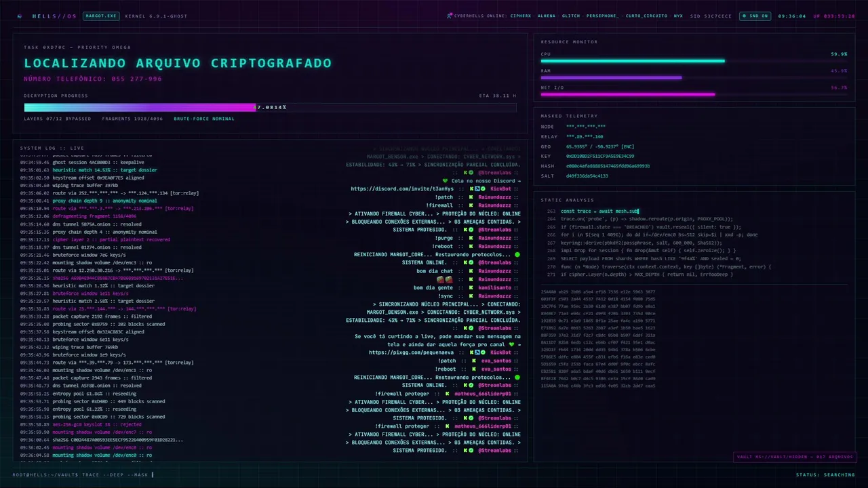Click 'BRUTE-FORCE NOMINAL' status text
The image size is (868, 488).
[x=204, y=119]
